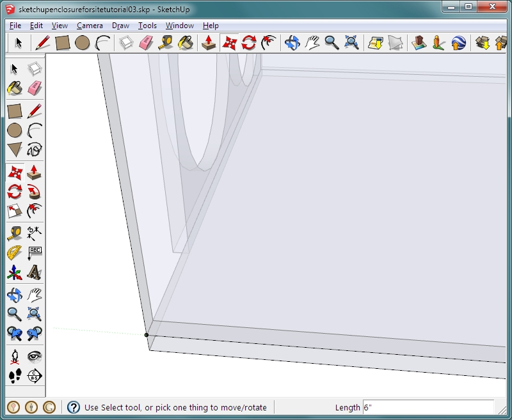Select the pink Eraser in top toolbar
This screenshot has width=512, height=420.
[x=146, y=43]
